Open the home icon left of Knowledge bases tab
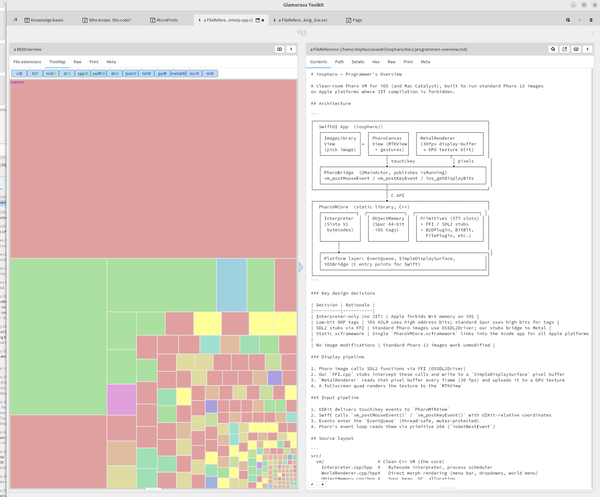600x497 pixels. [x=15, y=20]
